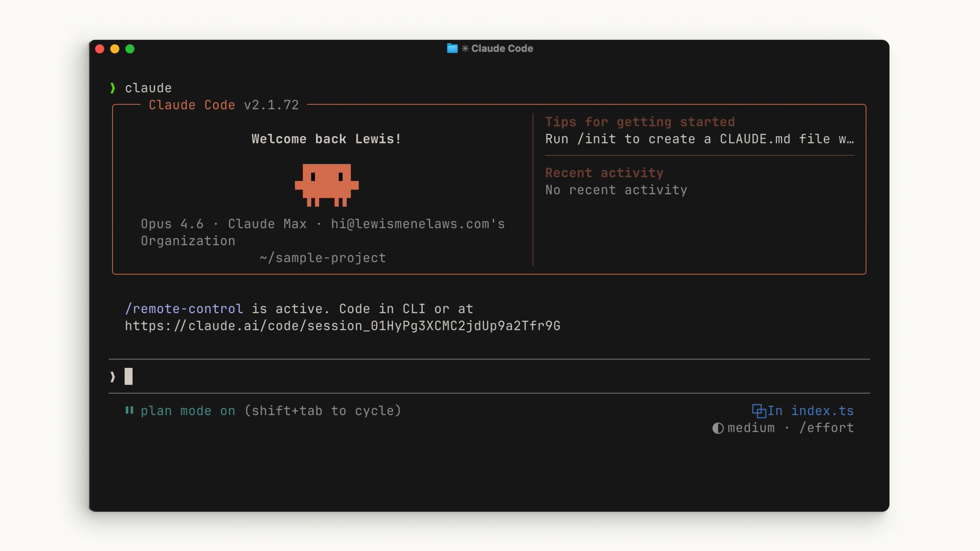Click the Recent activity heading
Screen dimensions: 980x551
click(604, 173)
